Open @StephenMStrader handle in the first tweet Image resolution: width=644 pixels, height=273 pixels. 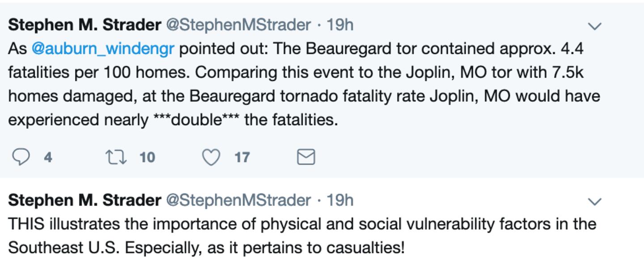click(x=238, y=25)
